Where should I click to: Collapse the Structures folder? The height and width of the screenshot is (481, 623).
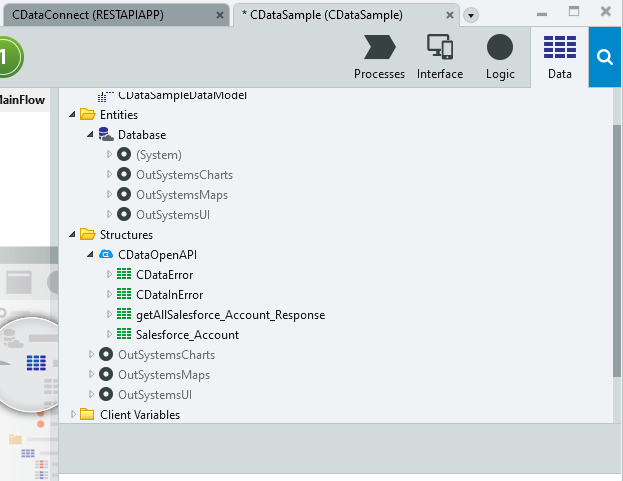pos(72,234)
